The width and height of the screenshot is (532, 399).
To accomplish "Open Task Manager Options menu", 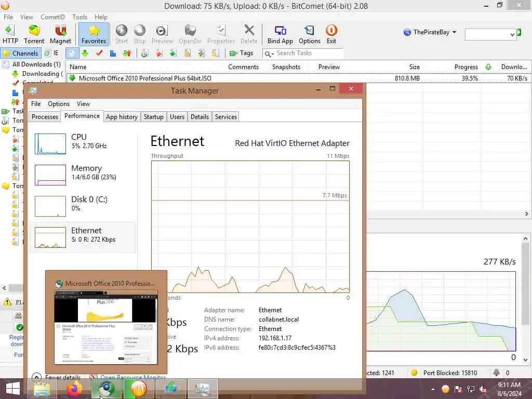I will (58, 104).
